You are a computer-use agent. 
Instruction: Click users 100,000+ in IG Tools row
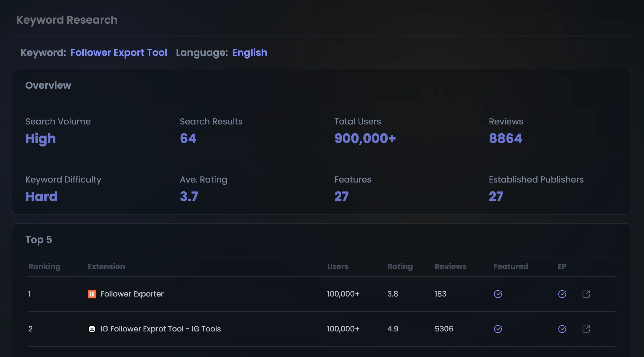coord(343,329)
